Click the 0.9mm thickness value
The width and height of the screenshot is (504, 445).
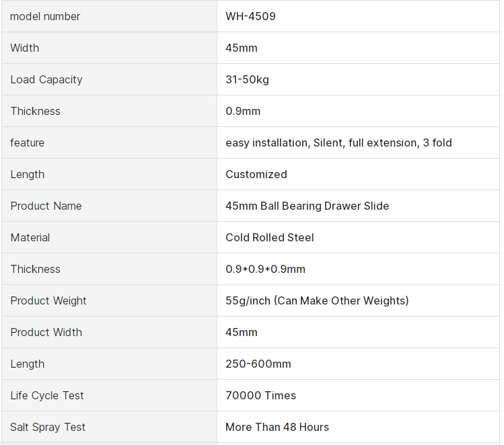pyautogui.click(x=243, y=111)
